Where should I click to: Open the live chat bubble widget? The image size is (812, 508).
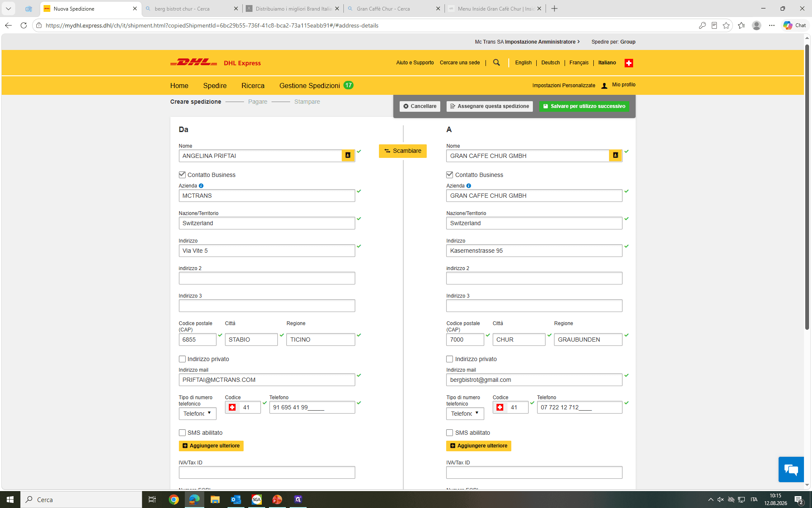click(791, 469)
